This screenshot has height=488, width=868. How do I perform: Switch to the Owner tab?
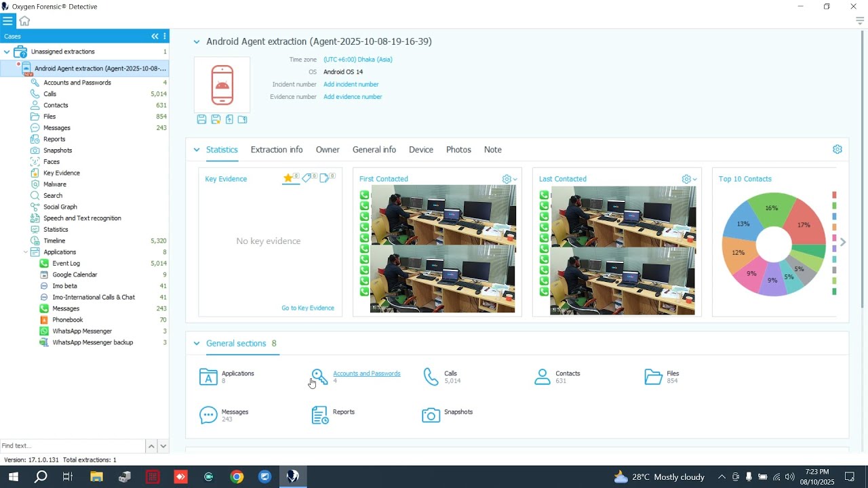(328, 150)
